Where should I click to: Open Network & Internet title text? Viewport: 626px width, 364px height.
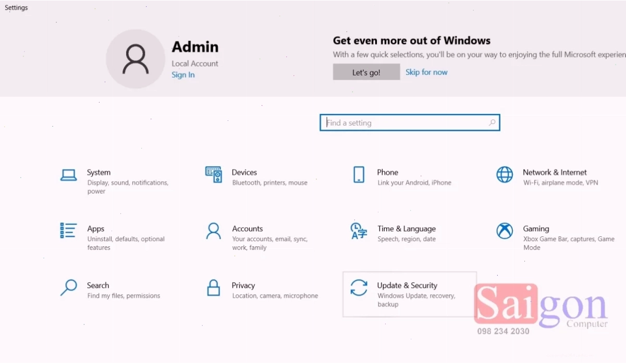pos(555,172)
